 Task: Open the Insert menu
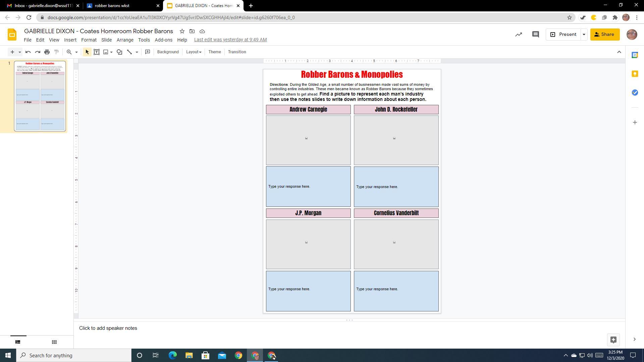[70, 40]
